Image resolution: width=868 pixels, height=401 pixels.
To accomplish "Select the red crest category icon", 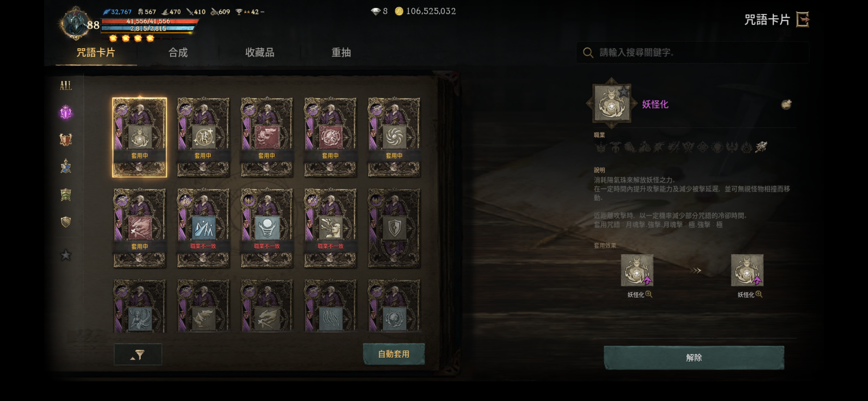I will coord(66,139).
